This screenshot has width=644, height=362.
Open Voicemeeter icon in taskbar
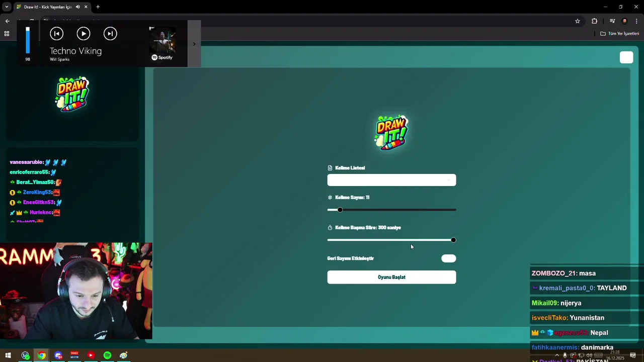tap(74, 355)
